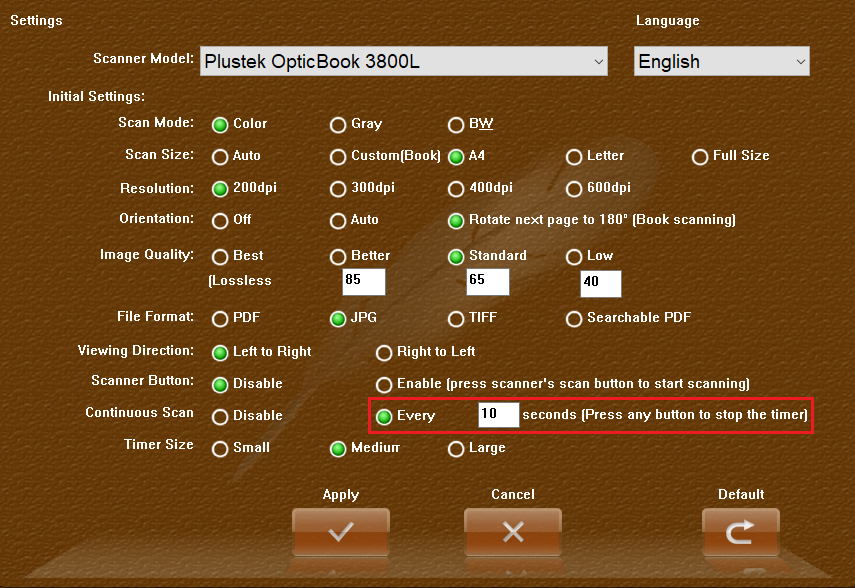Click the Apply checkmark icon button
The height and width of the screenshot is (588, 855).
[x=340, y=532]
